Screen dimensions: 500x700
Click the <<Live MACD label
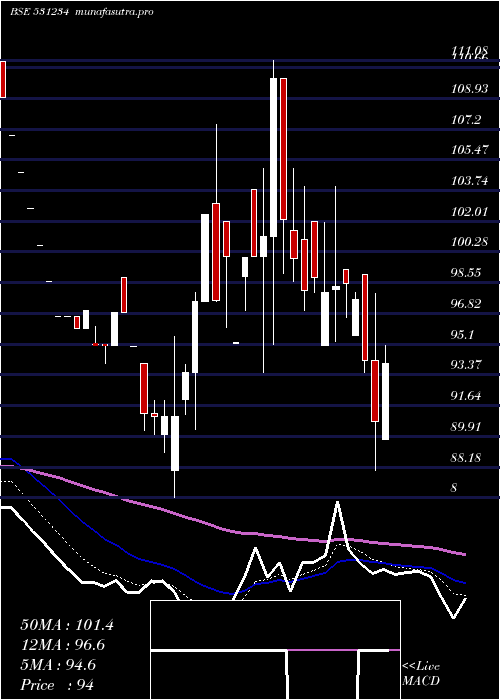click(x=421, y=673)
